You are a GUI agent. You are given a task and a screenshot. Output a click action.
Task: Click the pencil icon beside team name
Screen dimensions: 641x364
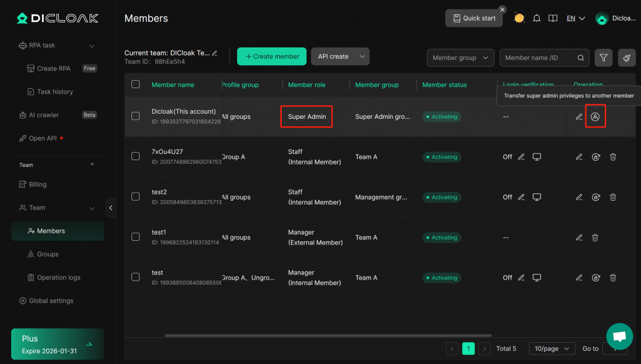215,53
